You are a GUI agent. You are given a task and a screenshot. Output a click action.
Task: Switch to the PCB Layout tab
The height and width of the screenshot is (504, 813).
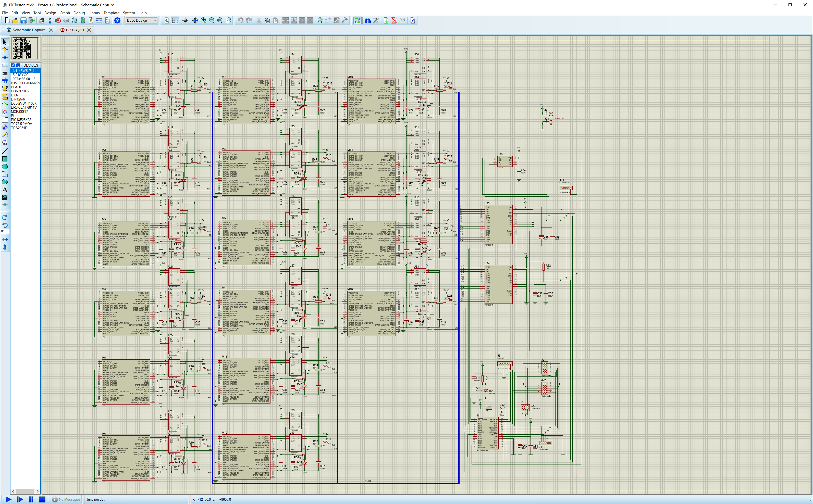[x=75, y=30]
